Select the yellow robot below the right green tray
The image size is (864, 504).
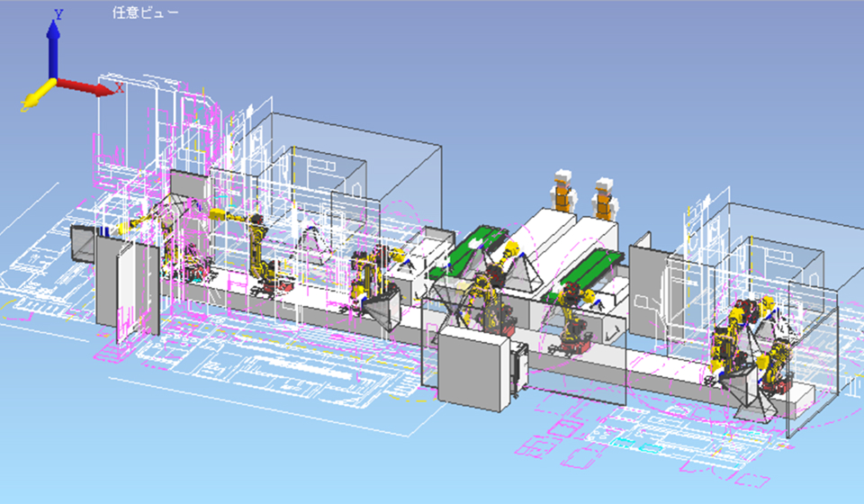(x=572, y=315)
